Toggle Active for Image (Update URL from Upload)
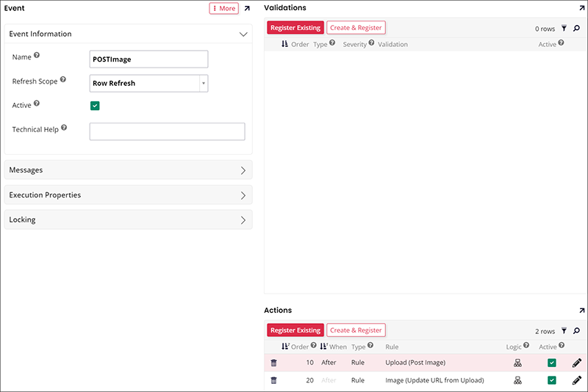The height and width of the screenshot is (392, 588). pyautogui.click(x=552, y=380)
